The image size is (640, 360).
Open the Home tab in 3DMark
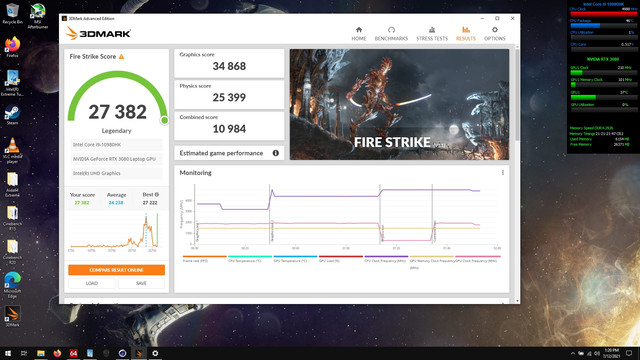359,33
